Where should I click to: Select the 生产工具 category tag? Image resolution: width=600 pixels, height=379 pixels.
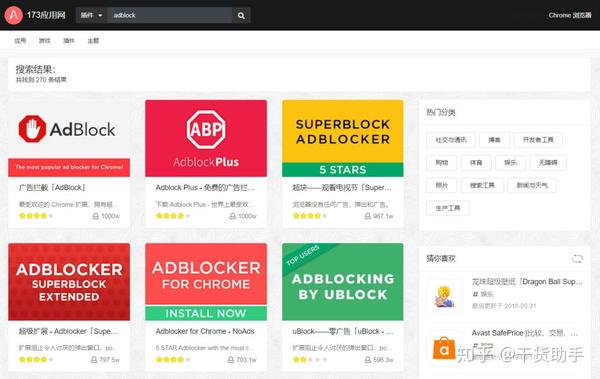tap(448, 208)
